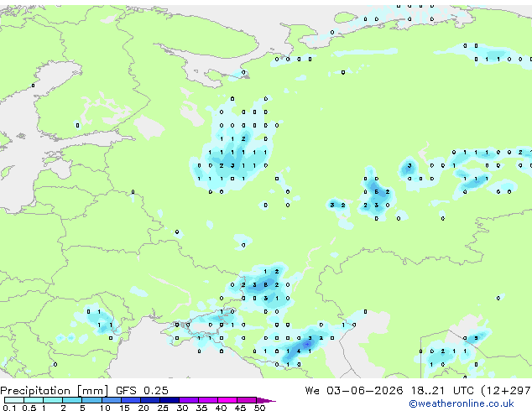532x411 pixels.
Task: Select legend swatch between 15 and 20
Action: click(131, 400)
